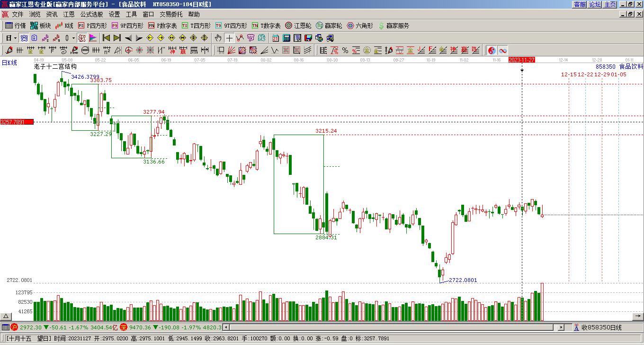644x345 pixels.
Task: Open the 9P四方形 tool
Action: 127,26
